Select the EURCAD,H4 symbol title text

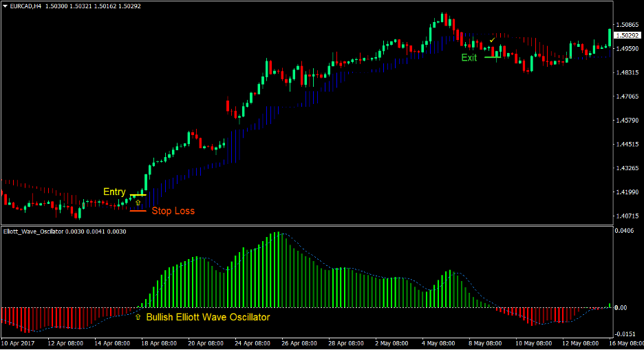tap(25, 6)
